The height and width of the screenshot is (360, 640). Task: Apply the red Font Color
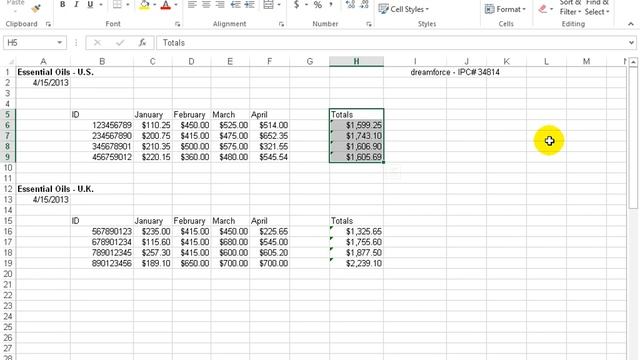pyautogui.click(x=165, y=5)
